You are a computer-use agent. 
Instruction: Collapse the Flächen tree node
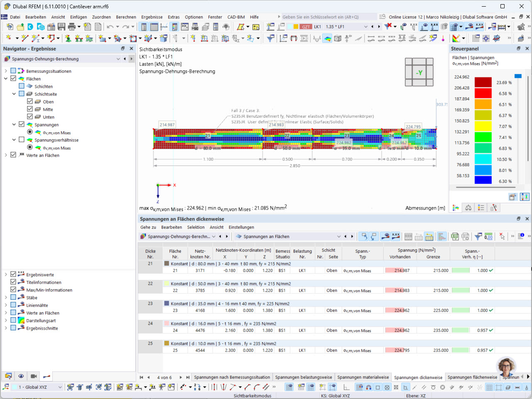[x=6, y=79]
